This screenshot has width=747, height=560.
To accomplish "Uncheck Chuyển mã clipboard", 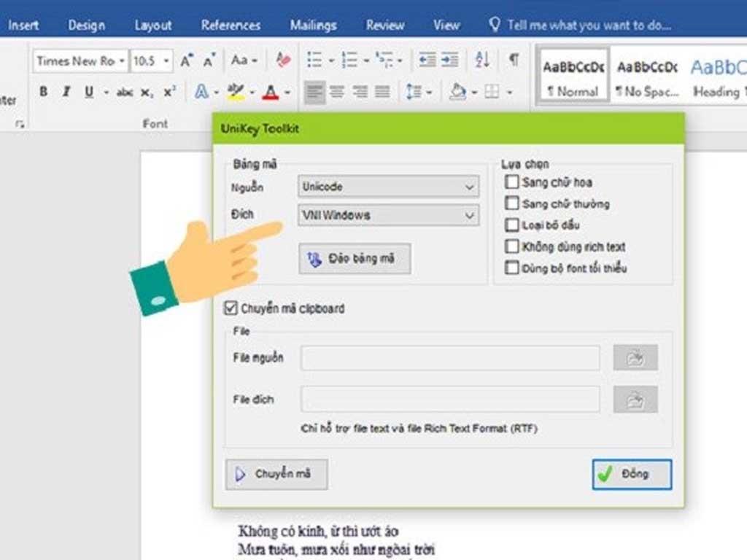I will point(231,308).
